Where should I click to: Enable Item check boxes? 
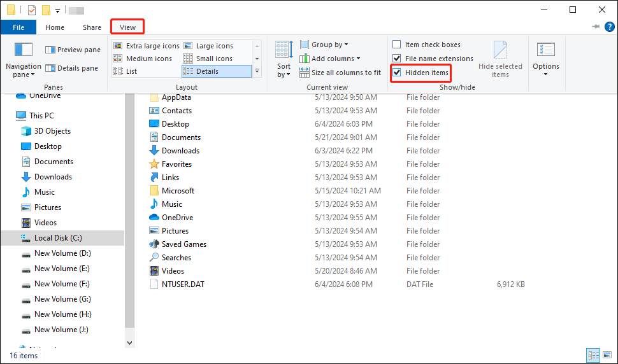(397, 45)
